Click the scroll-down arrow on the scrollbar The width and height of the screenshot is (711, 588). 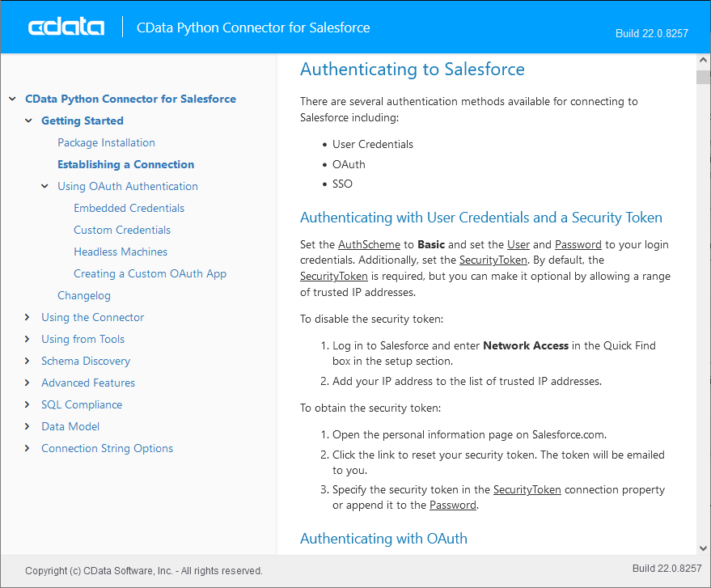click(x=703, y=547)
